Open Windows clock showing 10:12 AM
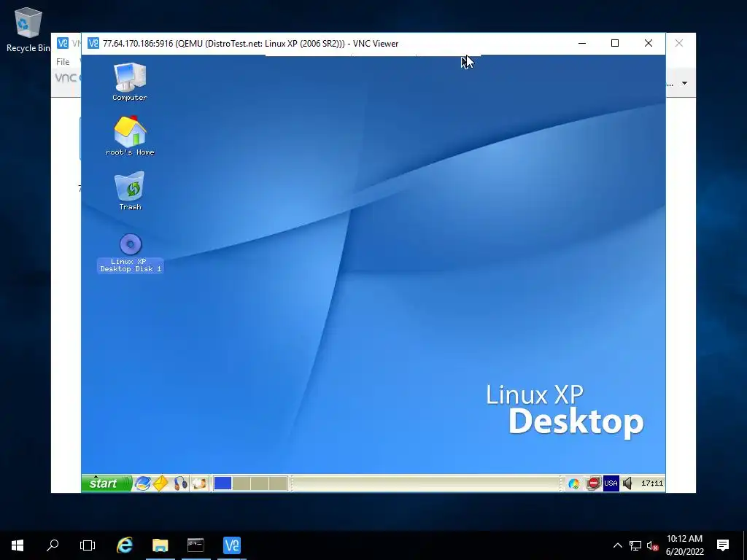747x560 pixels. (x=684, y=545)
